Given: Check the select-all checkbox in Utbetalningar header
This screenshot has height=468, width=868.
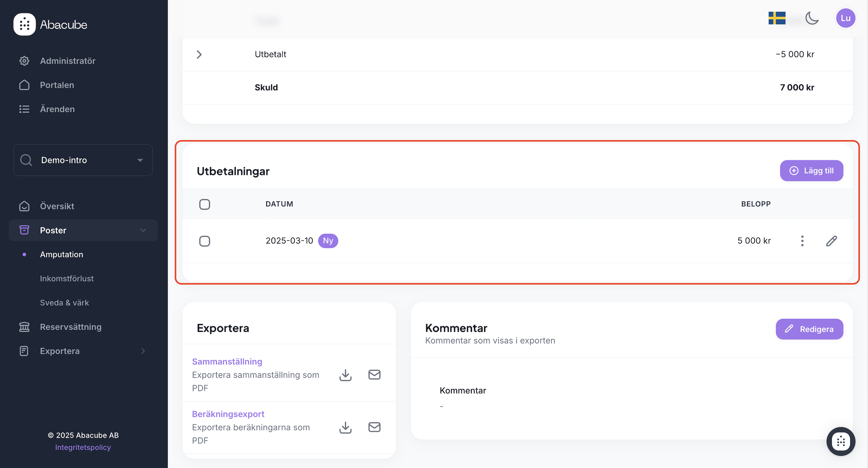Looking at the screenshot, I should click(x=205, y=204).
